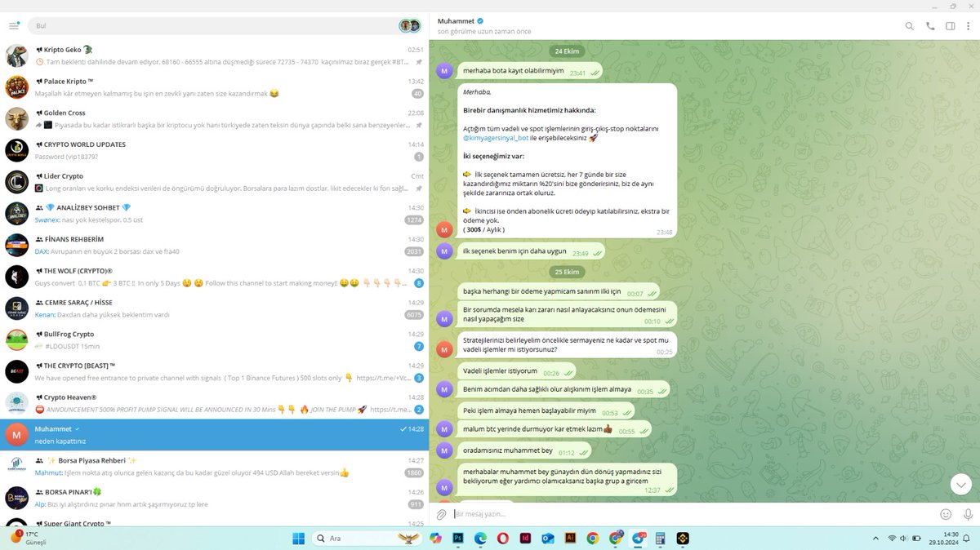Click the message input Bir mesaj yazın

[693, 514]
